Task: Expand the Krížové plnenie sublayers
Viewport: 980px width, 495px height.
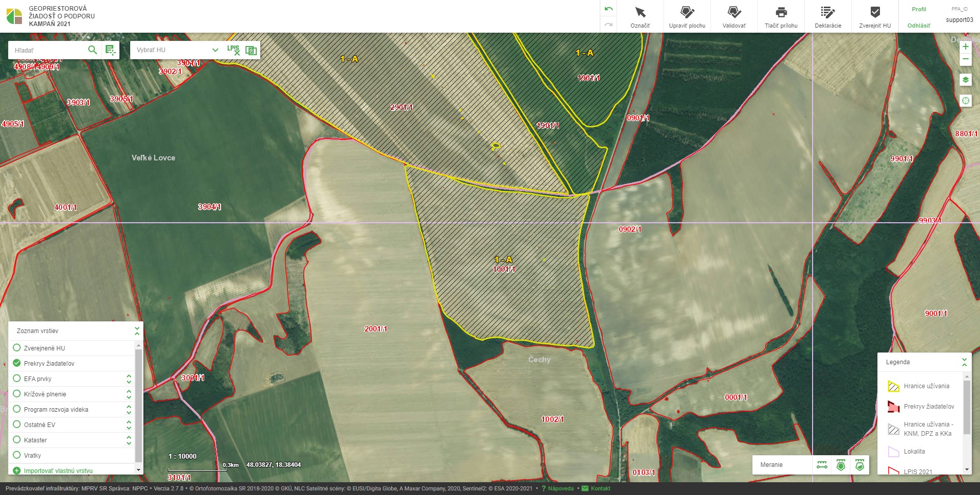Action: [129, 394]
